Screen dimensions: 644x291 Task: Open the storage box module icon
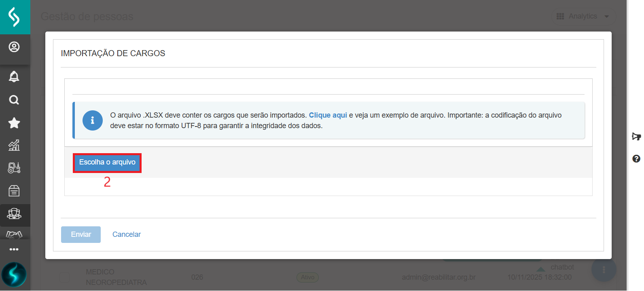(x=14, y=191)
